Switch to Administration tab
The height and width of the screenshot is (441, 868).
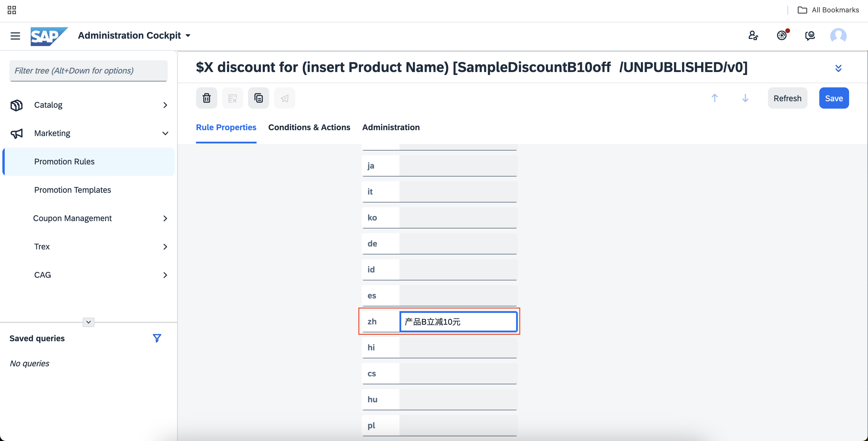(391, 127)
